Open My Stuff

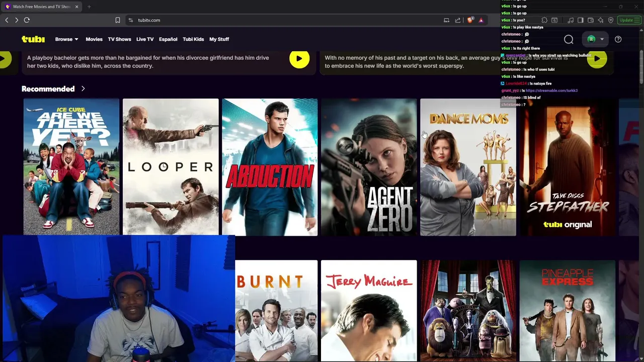219,39
